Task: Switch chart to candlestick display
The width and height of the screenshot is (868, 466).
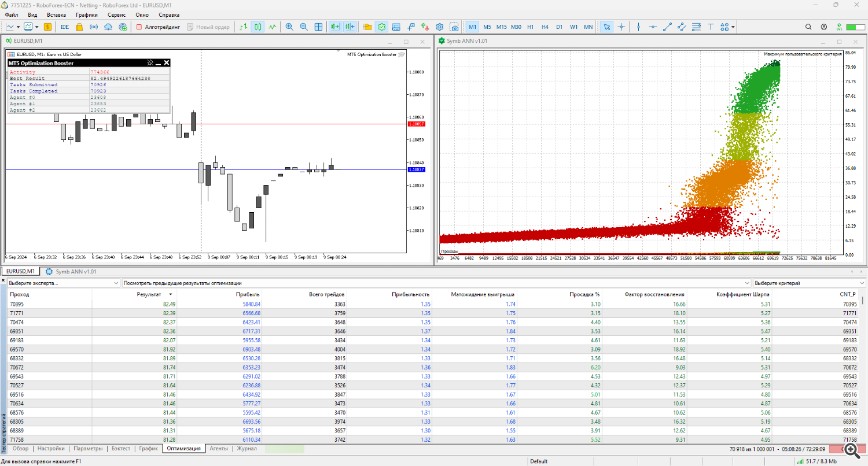Action: [x=258, y=27]
